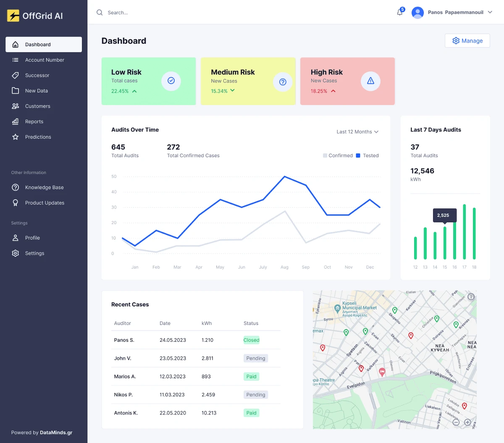Click the user avatar icon
Viewport: 504px width, 443px height.
tap(417, 13)
